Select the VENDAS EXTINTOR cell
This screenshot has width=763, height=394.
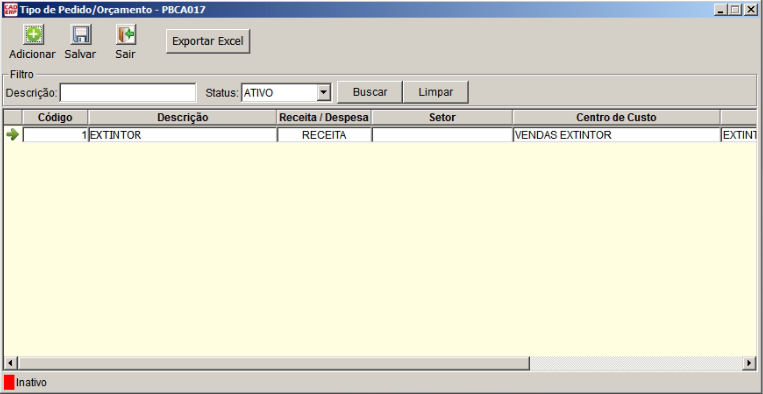point(616,135)
